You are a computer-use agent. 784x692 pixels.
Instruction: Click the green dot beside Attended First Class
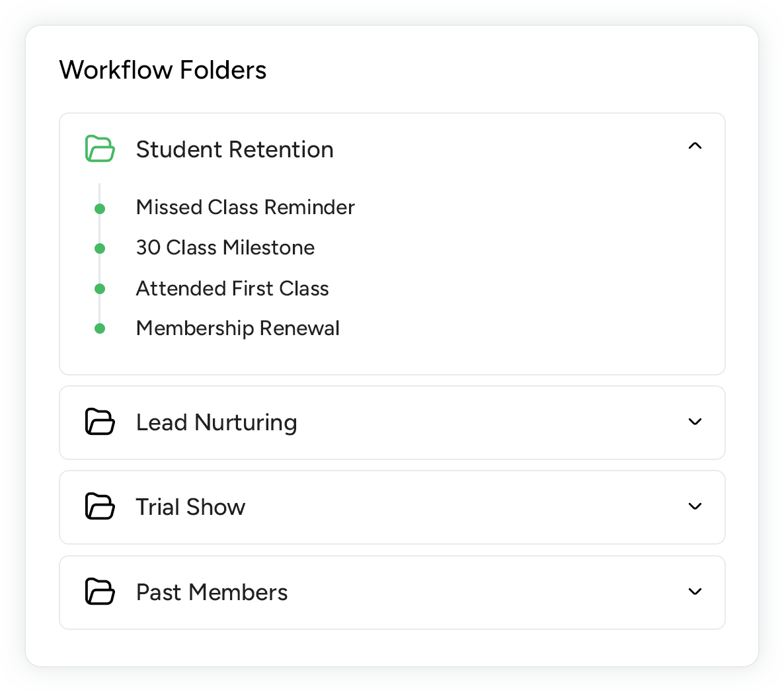tap(100, 289)
